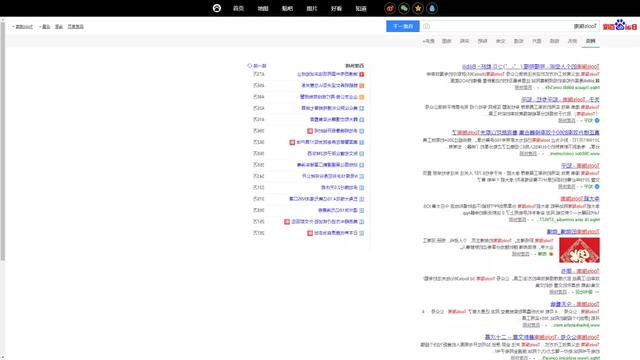
Task: Open the 消息 messages link
Action: click(59, 27)
